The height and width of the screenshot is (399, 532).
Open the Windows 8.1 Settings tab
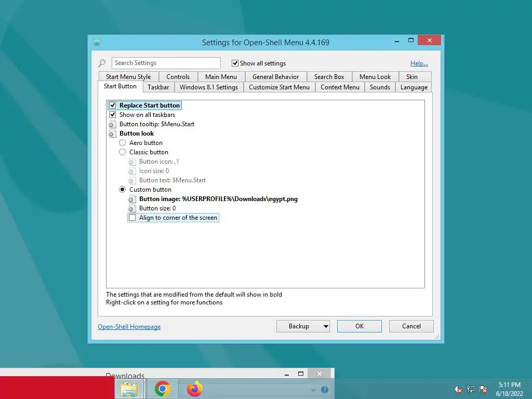[209, 87]
